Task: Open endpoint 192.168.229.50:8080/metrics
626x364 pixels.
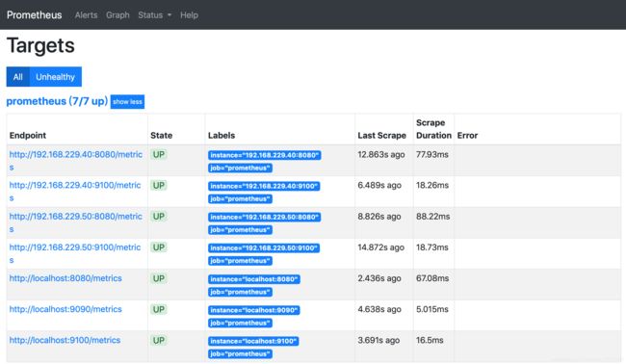Action: pos(76,222)
